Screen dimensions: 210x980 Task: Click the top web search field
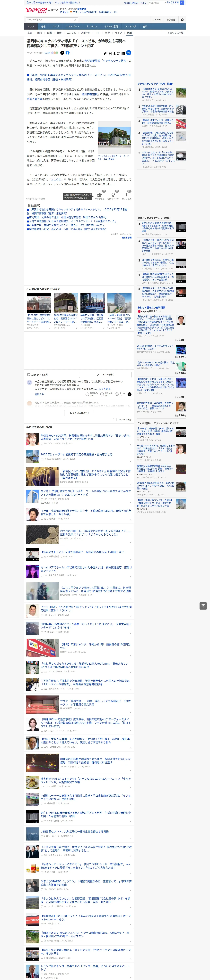click(x=156, y=3)
